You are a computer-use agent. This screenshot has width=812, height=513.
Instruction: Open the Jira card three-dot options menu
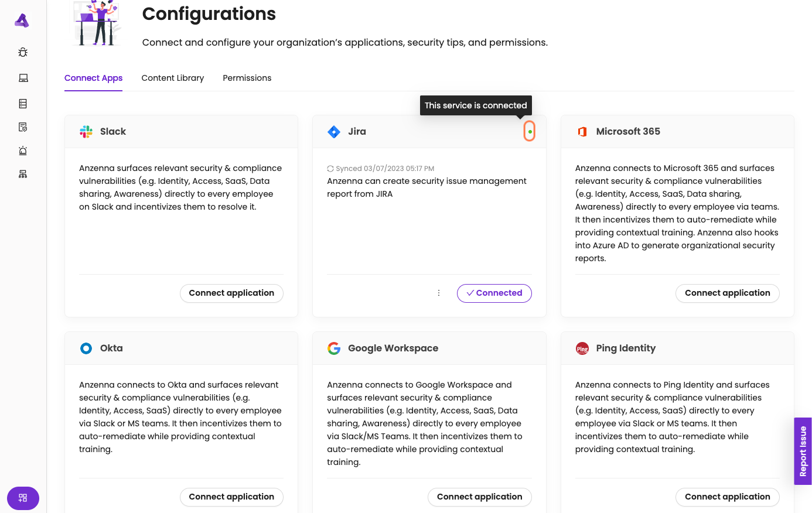(439, 293)
